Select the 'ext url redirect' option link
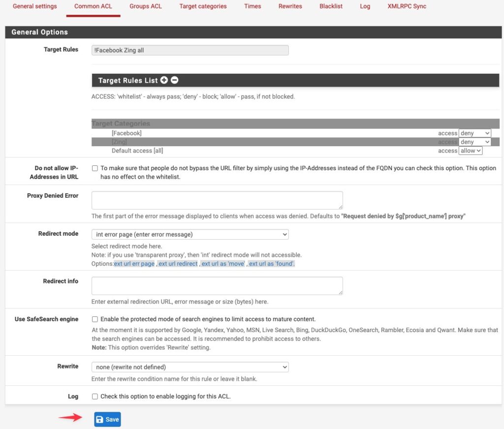504x429 pixels. [x=178, y=264]
